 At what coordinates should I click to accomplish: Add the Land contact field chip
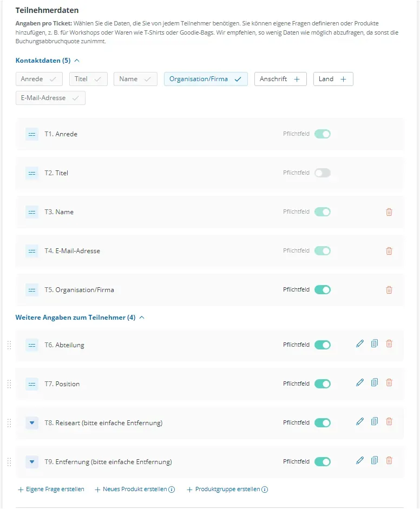333,79
